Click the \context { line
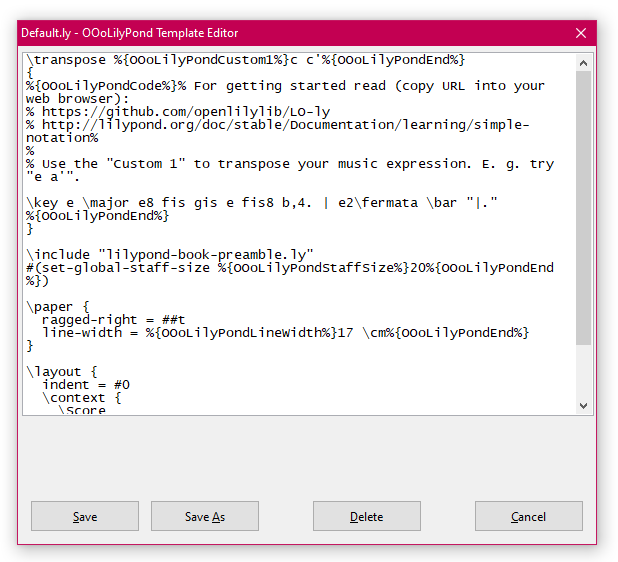 coord(82,398)
